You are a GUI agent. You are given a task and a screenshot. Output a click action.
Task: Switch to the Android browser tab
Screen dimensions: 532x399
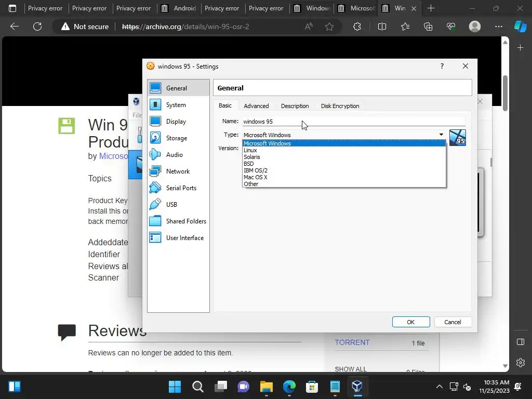click(179, 8)
